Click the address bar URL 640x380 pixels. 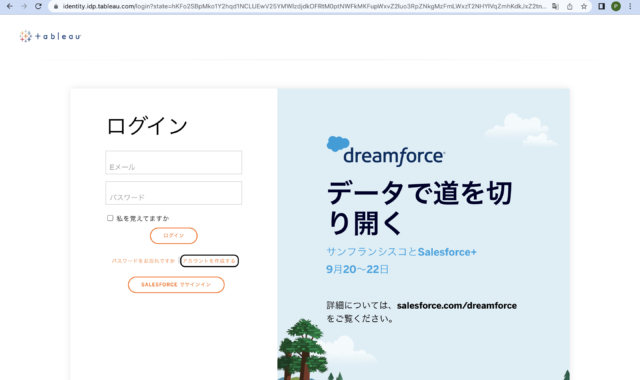304,6
